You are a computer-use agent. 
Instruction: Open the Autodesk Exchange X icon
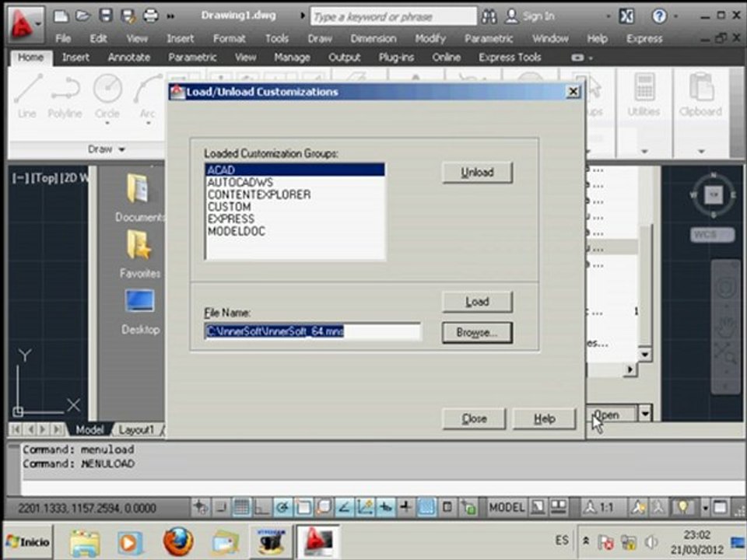[626, 16]
